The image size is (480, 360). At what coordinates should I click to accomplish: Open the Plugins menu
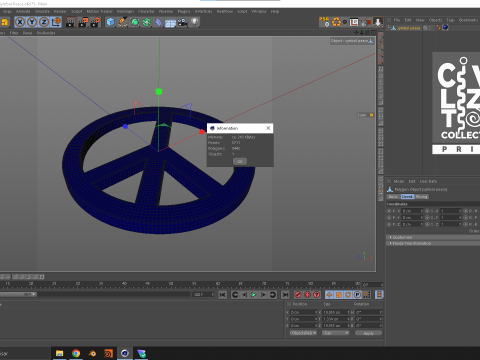coord(184,11)
